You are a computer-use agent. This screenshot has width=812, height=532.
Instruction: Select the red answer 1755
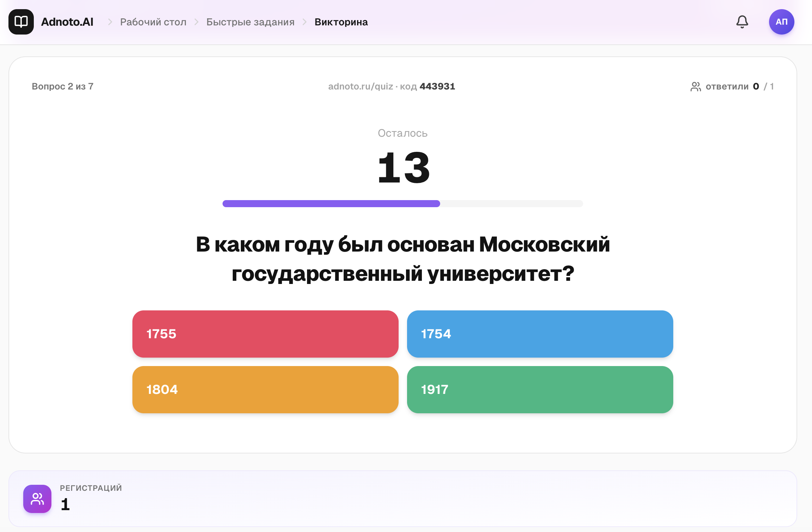tap(266, 334)
